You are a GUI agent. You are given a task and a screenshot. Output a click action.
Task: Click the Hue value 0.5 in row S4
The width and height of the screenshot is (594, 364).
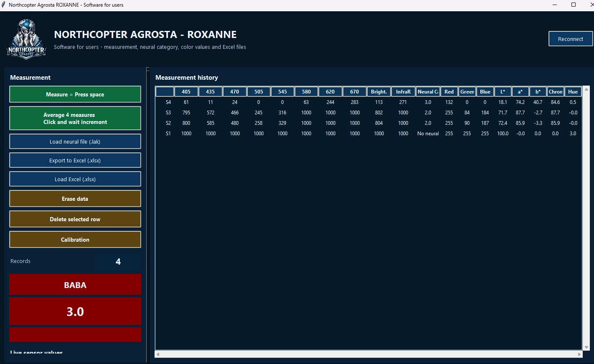point(573,102)
